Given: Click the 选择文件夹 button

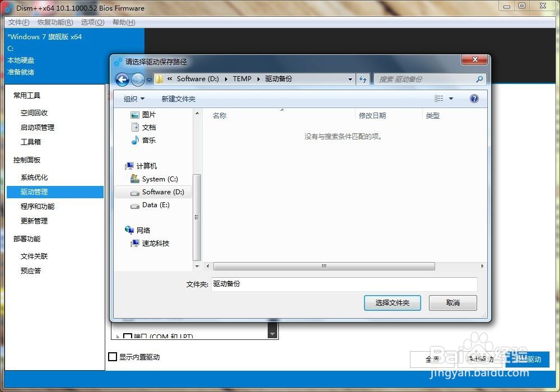Looking at the screenshot, I should [392, 302].
